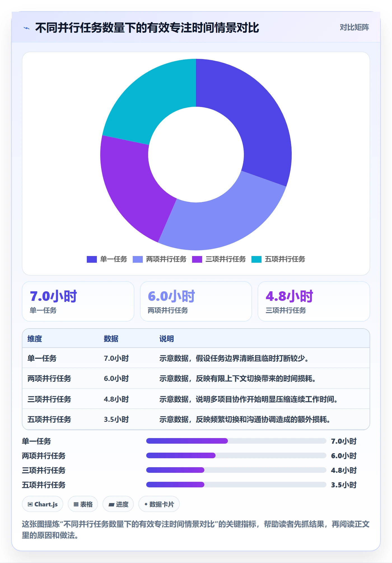Click the 三项并行任务 progress bar

coord(236,470)
